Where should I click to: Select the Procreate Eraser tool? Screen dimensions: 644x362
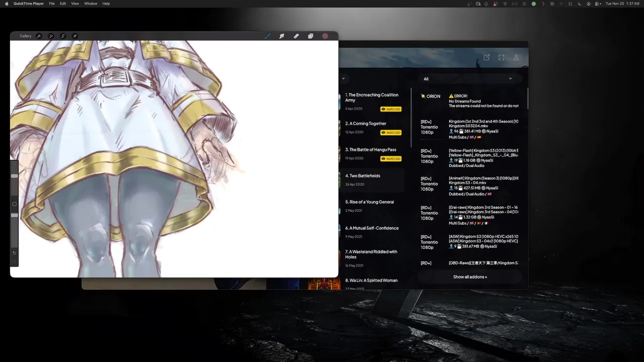pyautogui.click(x=296, y=36)
